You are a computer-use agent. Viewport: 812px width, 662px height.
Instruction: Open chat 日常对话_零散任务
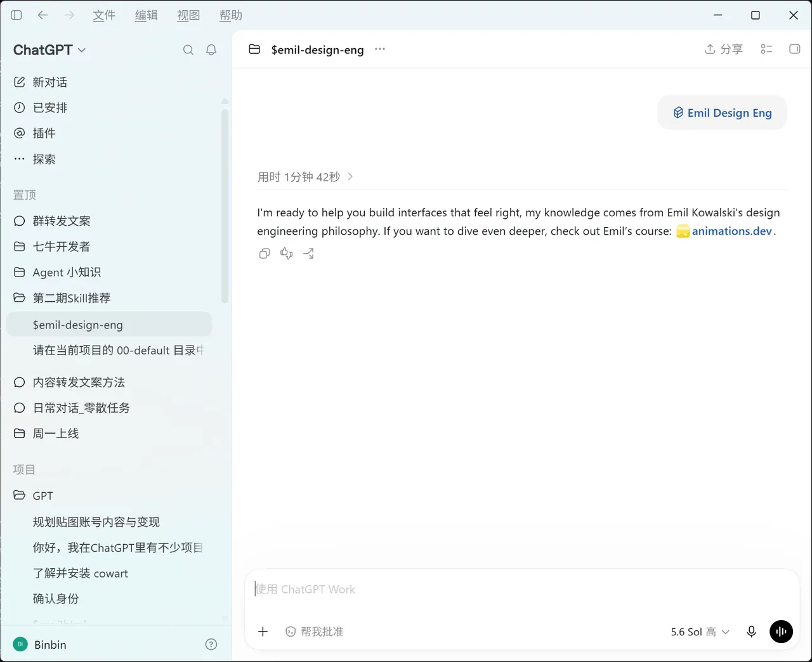pyautogui.click(x=109, y=408)
